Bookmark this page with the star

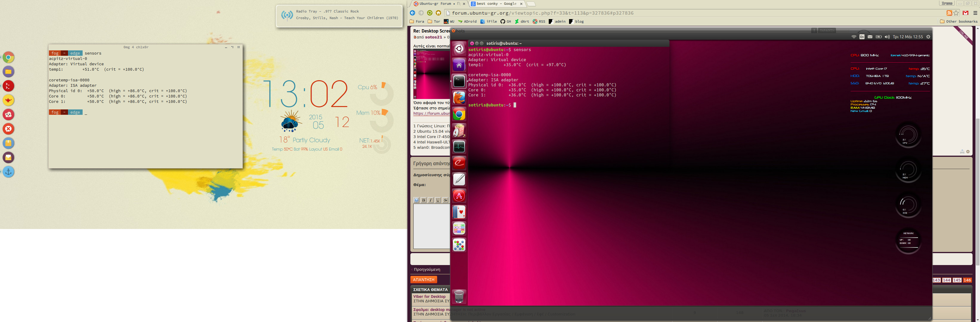(956, 13)
